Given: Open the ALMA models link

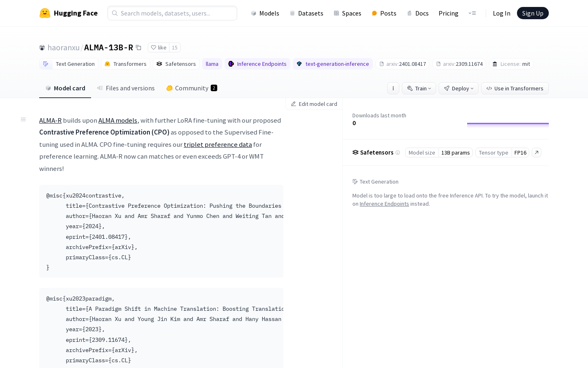Looking at the screenshot, I should 118,120.
